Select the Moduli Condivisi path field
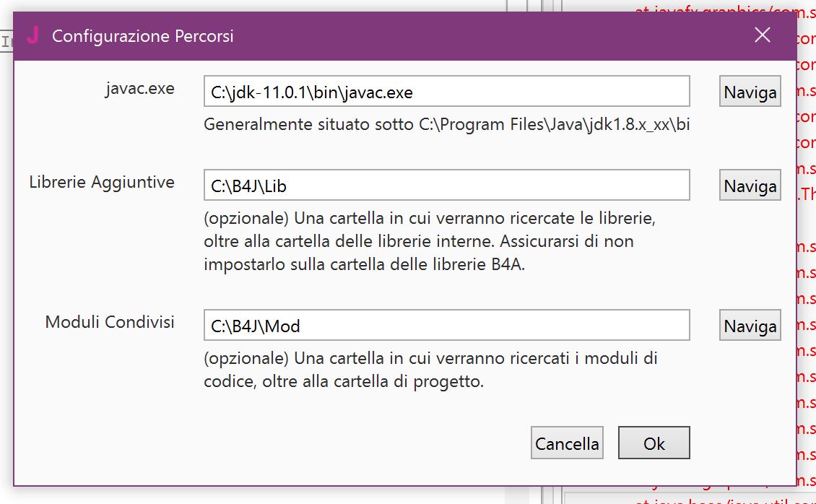 pyautogui.click(x=446, y=326)
